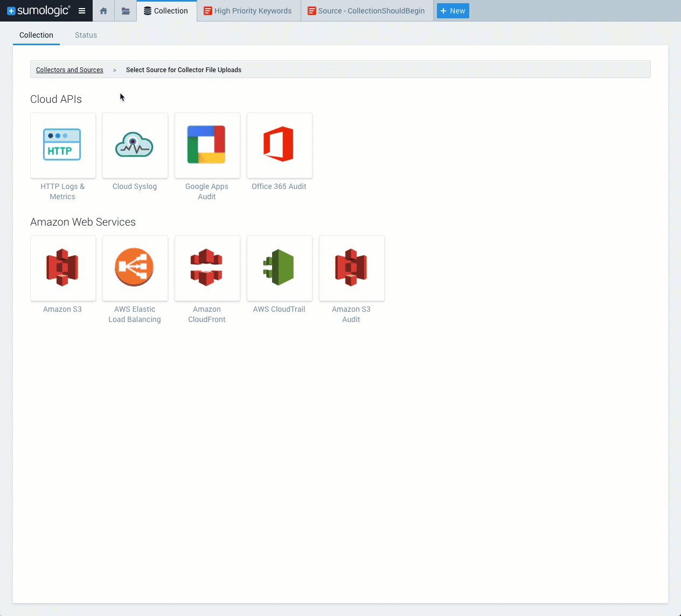This screenshot has width=681, height=616.
Task: Select the HTTP Logs & Metrics source
Action: (x=63, y=145)
